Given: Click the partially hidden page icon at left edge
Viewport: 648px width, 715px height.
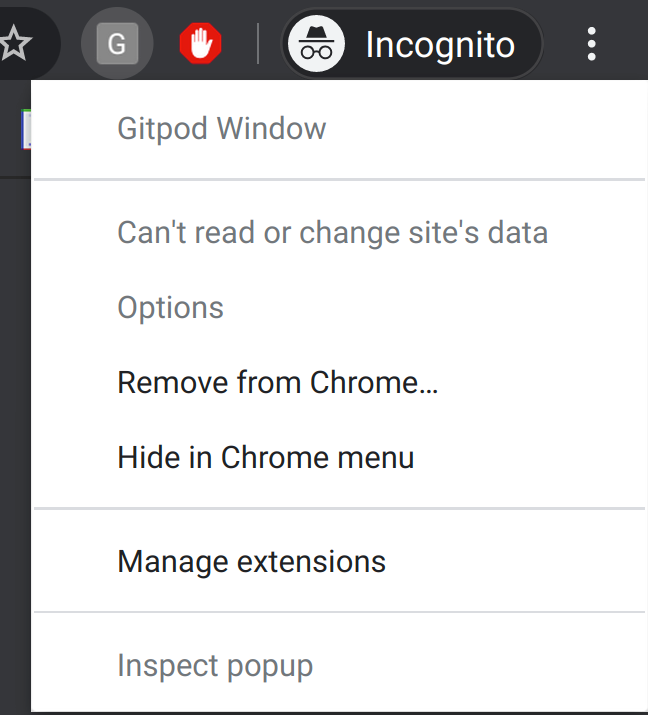Looking at the screenshot, I should pos(26,129).
